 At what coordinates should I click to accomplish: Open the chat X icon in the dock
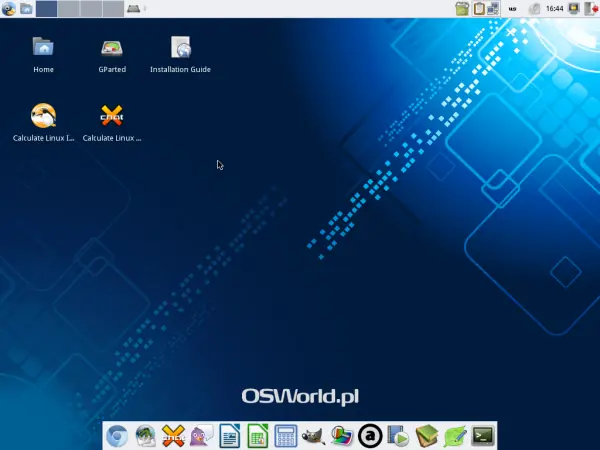click(173, 436)
